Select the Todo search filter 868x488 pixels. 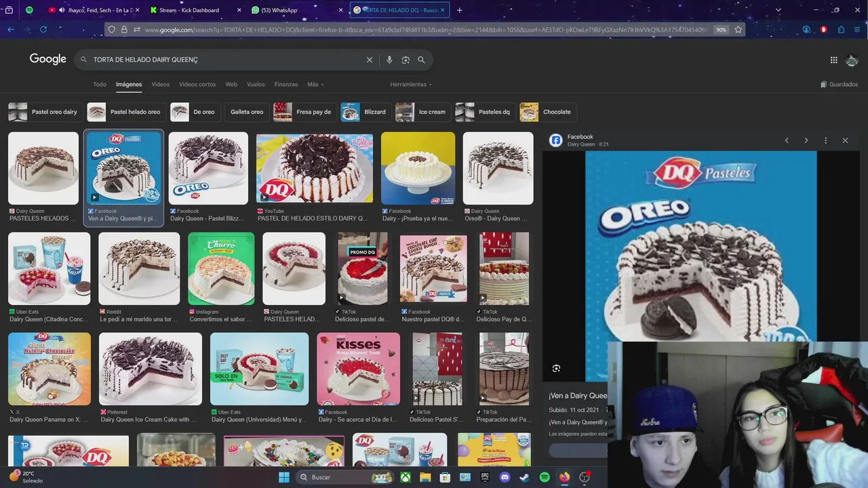pyautogui.click(x=100, y=85)
